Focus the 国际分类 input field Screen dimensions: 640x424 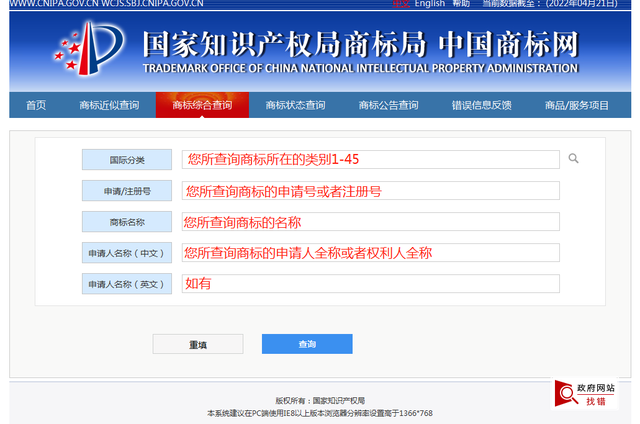[371, 160]
